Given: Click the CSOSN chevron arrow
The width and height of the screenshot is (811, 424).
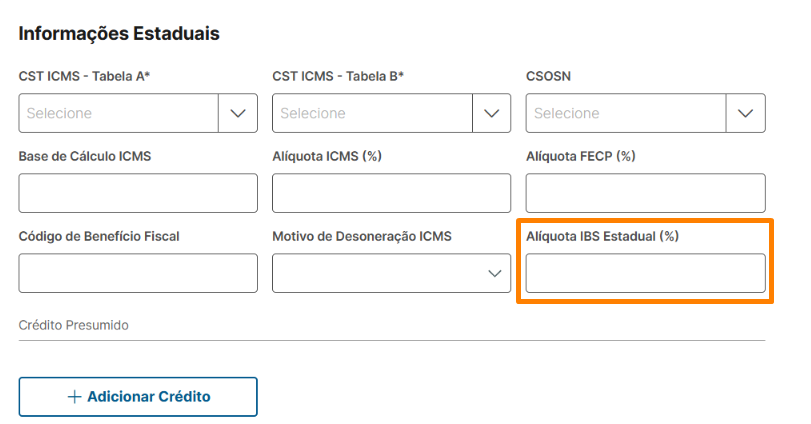Looking at the screenshot, I should 745,113.
